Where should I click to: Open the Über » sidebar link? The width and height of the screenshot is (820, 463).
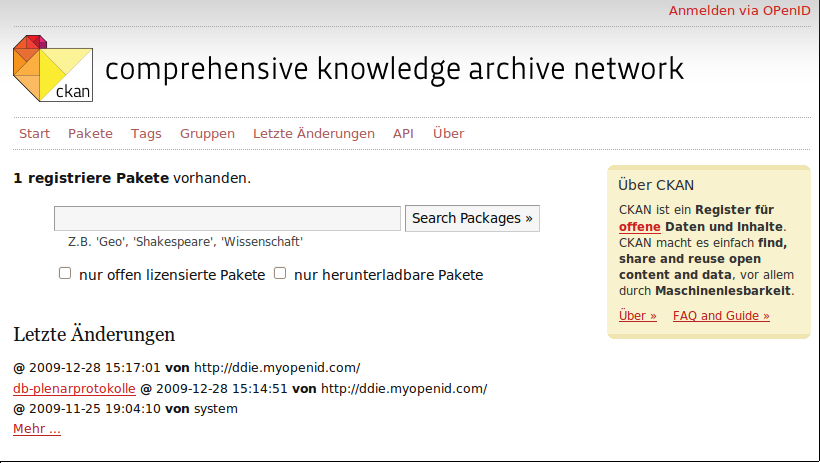pyautogui.click(x=637, y=316)
